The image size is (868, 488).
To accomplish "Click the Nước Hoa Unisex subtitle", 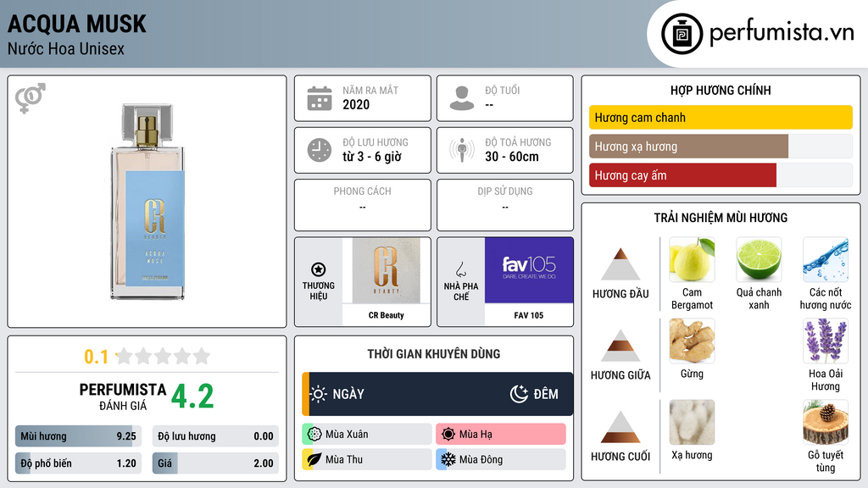I will pyautogui.click(x=66, y=48).
